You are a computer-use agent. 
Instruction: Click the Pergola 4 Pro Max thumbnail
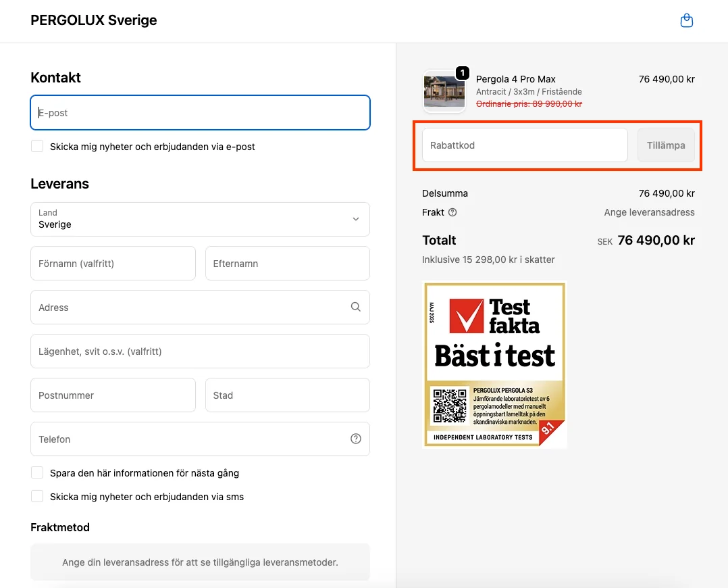coord(444,91)
